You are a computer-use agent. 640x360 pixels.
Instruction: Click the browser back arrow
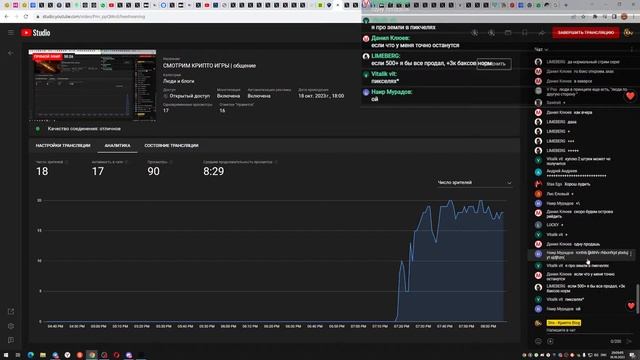(7, 17)
